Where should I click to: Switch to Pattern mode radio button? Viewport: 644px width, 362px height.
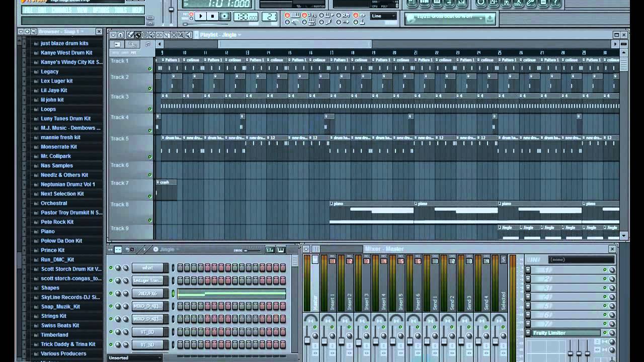tap(191, 14)
